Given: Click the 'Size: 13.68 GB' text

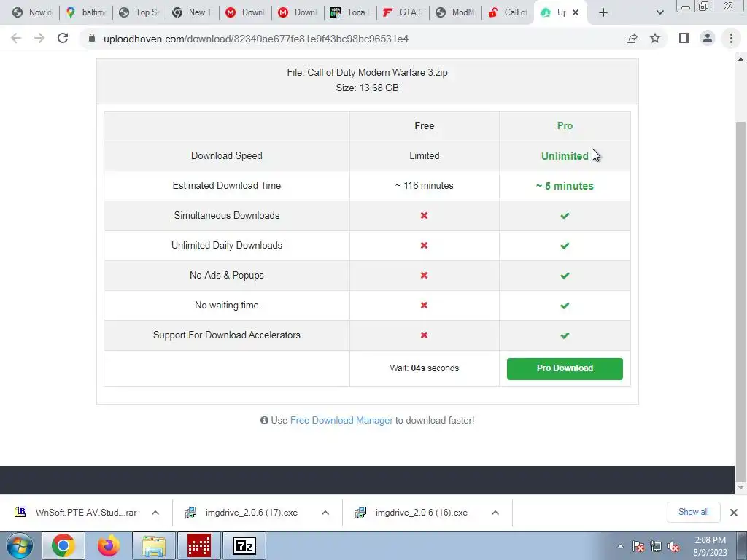Looking at the screenshot, I should (x=367, y=87).
